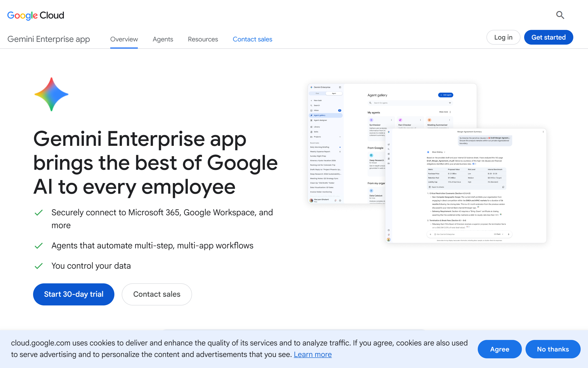Click the Gemini sparkle logo

(x=51, y=94)
